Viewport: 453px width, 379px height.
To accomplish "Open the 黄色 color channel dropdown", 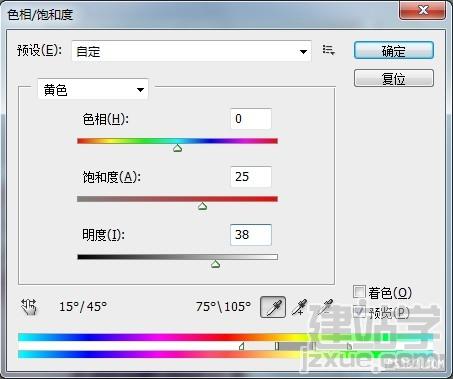I will point(93,89).
